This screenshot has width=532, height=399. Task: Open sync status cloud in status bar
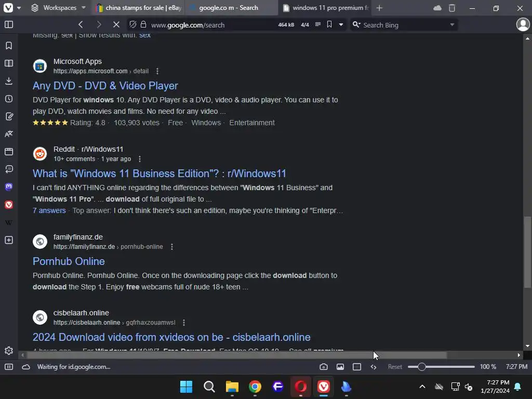(26, 367)
